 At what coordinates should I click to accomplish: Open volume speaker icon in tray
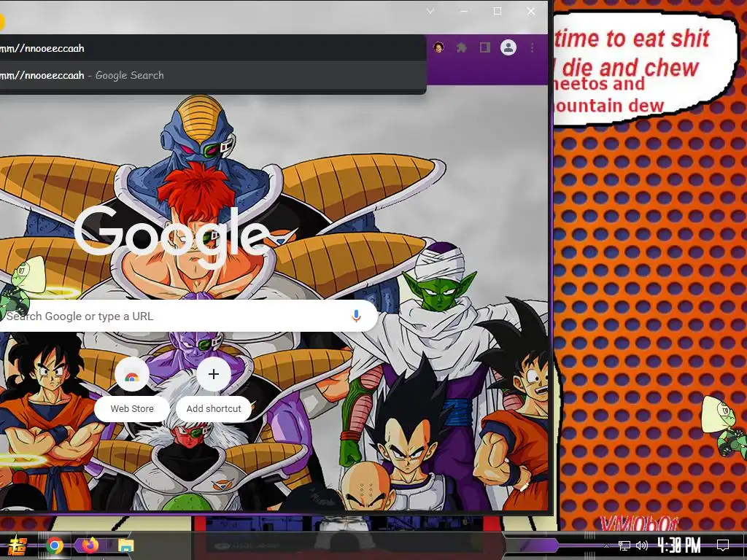(x=642, y=545)
